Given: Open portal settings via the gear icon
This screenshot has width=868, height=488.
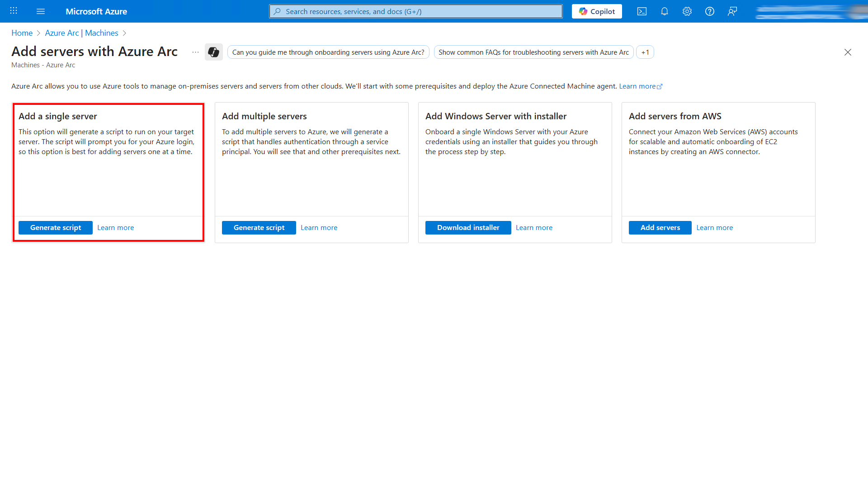Looking at the screenshot, I should pyautogui.click(x=687, y=11).
